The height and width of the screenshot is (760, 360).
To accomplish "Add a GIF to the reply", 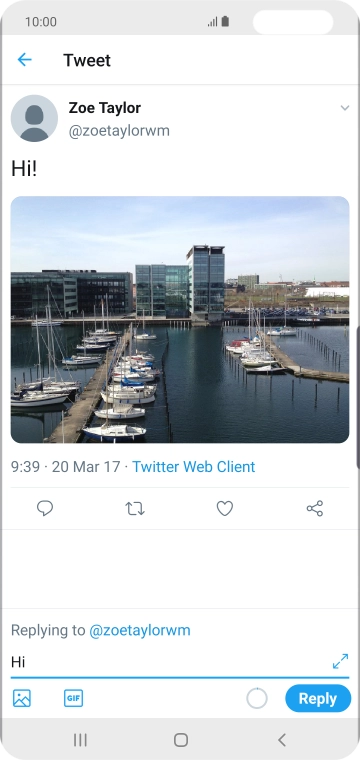I will point(73,698).
